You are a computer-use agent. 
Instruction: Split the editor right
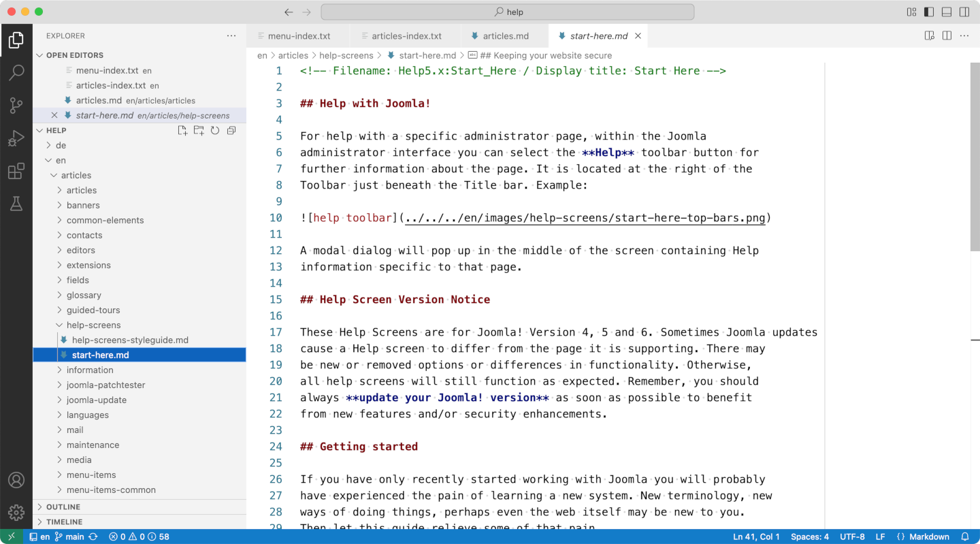(947, 35)
